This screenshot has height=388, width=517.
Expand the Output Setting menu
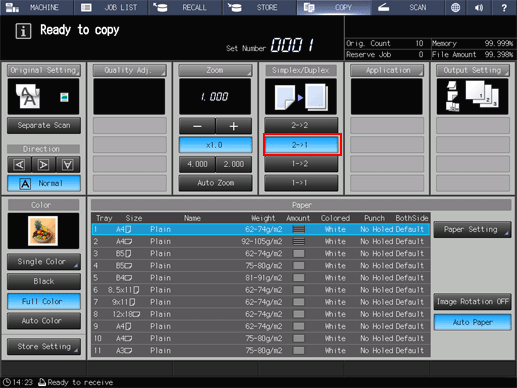point(473,70)
